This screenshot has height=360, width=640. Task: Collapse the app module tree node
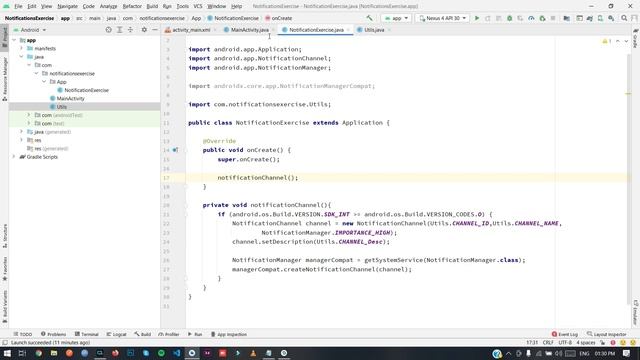click(x=14, y=40)
